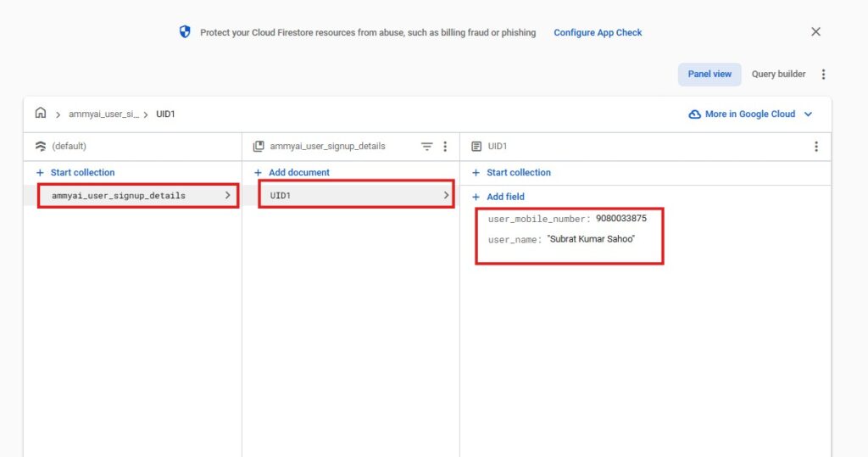Click the shield icon in App Check banner
Screen dimensions: 868x457
[x=185, y=32]
